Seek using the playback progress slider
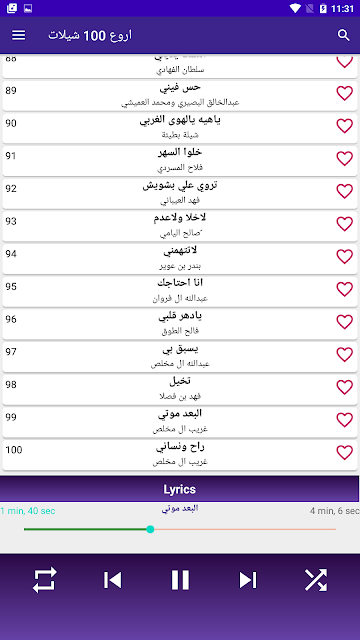 point(180,529)
